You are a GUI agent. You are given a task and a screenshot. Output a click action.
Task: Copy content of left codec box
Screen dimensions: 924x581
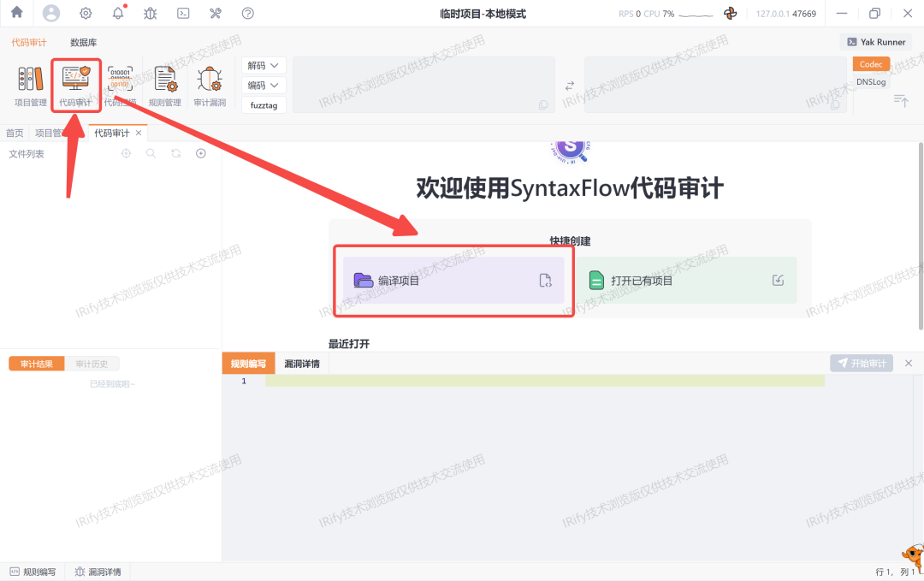pos(543,105)
